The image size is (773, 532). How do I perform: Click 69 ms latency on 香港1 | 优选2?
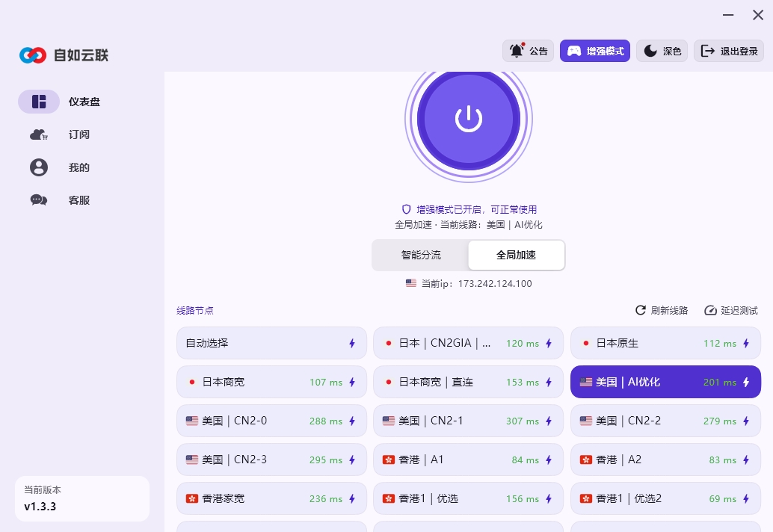[x=723, y=499]
